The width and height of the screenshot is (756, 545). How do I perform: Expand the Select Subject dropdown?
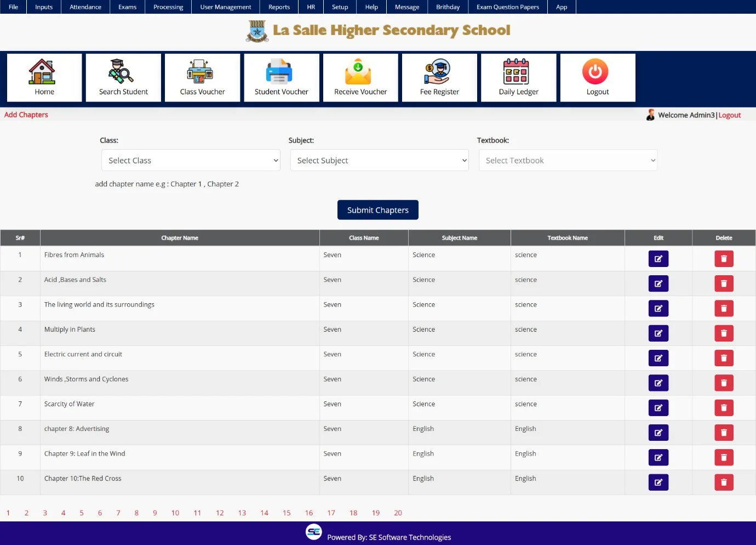click(x=379, y=161)
